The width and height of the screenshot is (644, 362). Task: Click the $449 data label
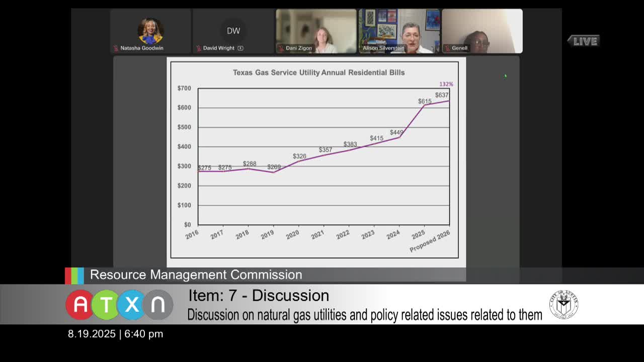(396, 133)
